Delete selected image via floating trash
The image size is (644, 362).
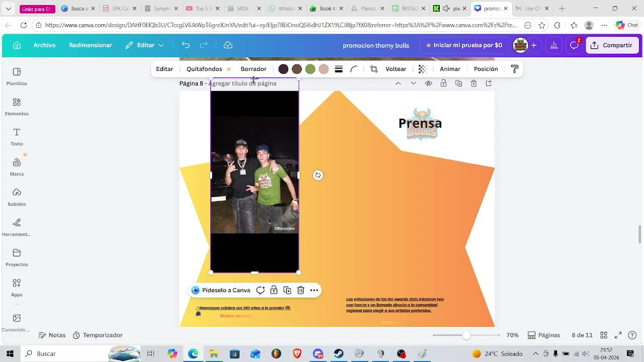300,290
